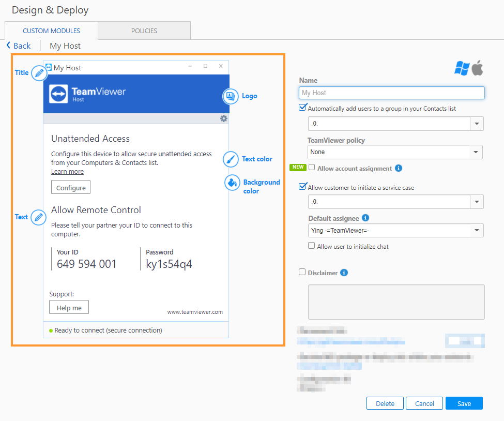
Task: Click info icon beside Allow account assignment
Action: click(398, 168)
